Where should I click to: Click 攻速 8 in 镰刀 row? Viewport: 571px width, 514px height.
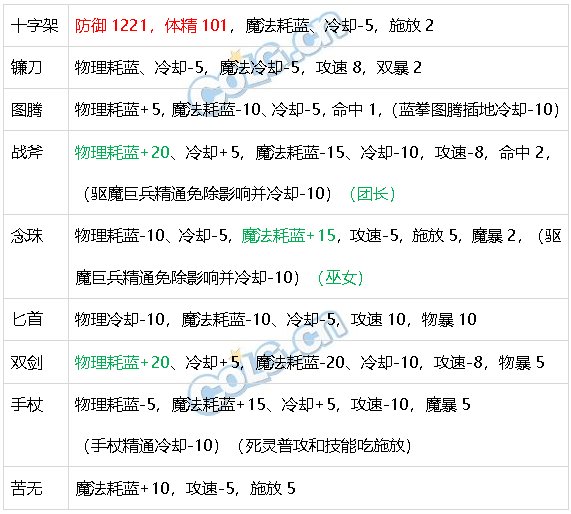pos(338,68)
